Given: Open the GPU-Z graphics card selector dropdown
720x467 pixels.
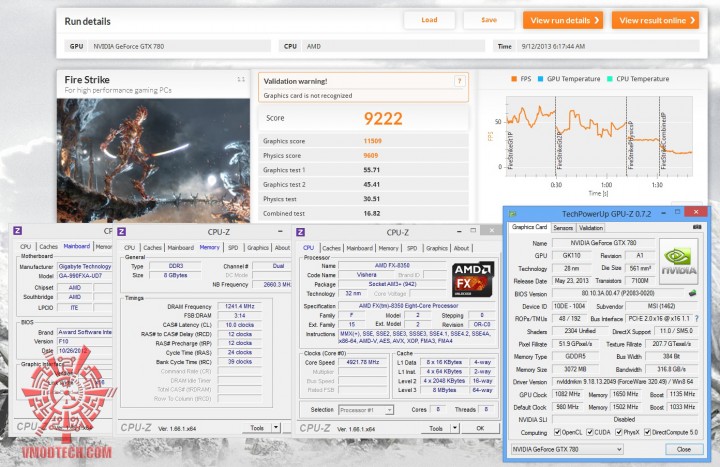Looking at the screenshot, I should click(567, 449).
